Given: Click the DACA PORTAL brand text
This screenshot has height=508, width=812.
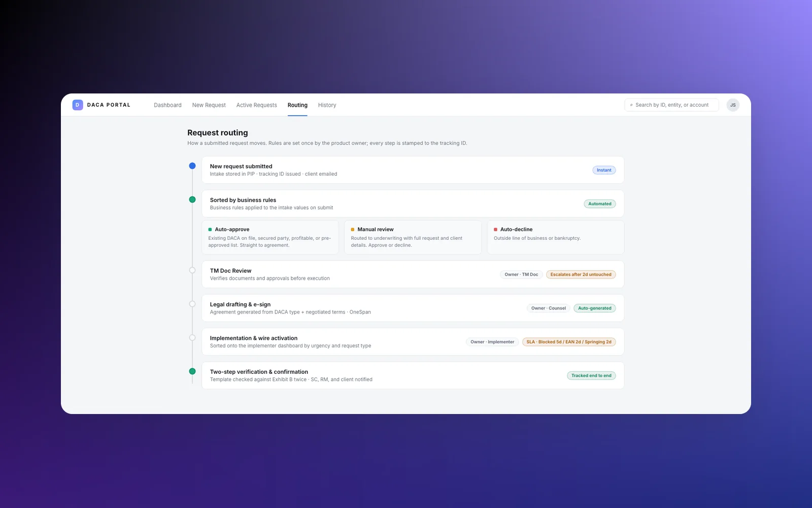Looking at the screenshot, I should tap(109, 105).
